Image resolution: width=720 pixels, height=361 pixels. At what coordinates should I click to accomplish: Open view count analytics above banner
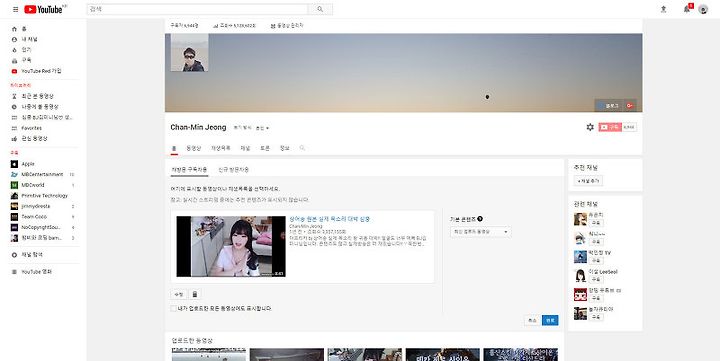pyautogui.click(x=235, y=26)
